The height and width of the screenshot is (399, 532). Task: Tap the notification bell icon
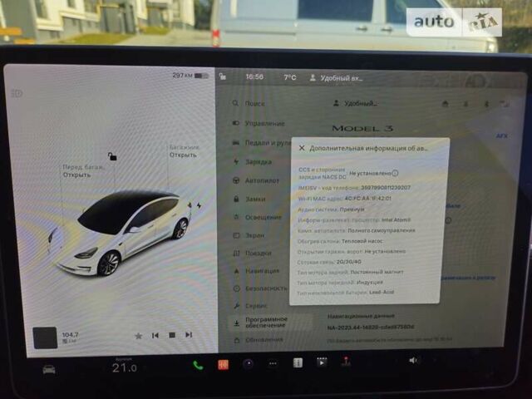[x=465, y=104]
